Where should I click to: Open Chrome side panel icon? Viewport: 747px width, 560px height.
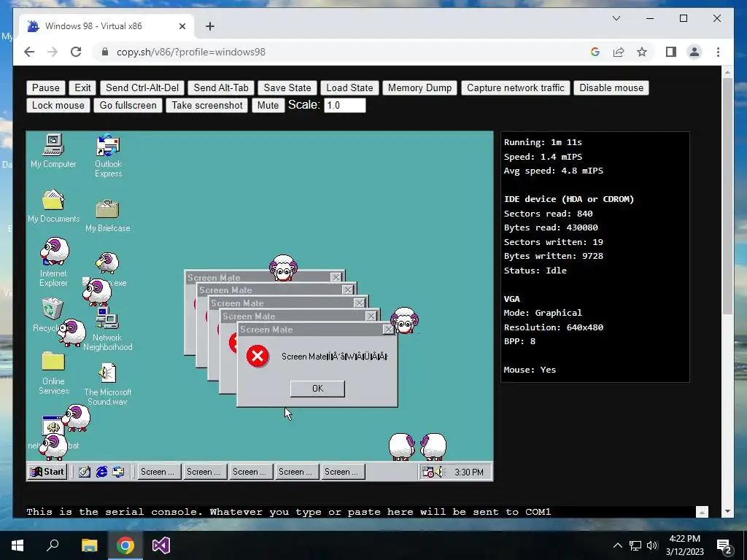tap(671, 52)
